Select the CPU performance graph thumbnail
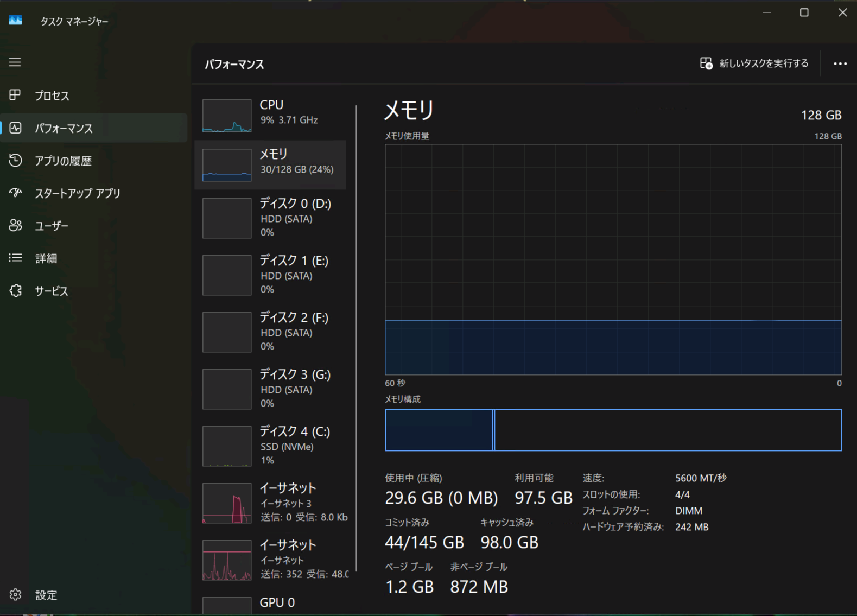The width and height of the screenshot is (857, 616). pos(227,116)
